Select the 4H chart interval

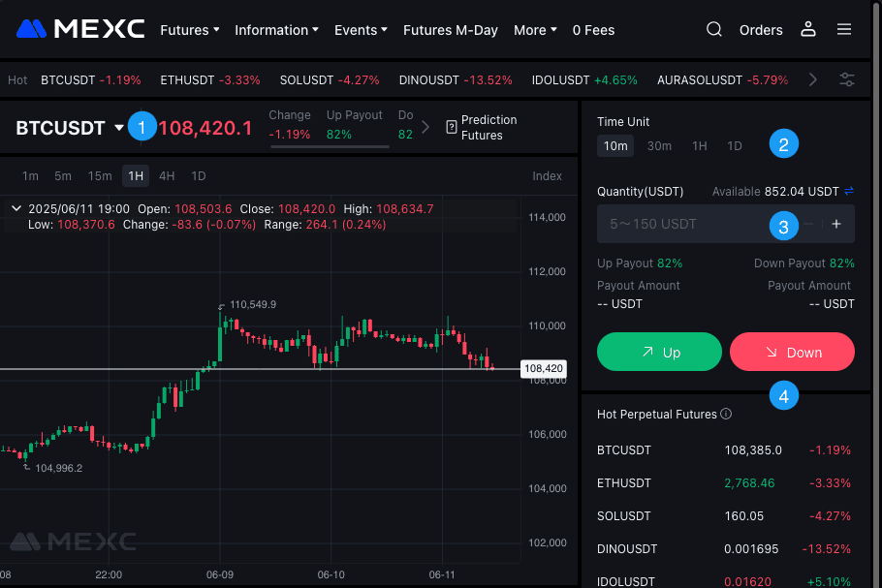coord(167,176)
